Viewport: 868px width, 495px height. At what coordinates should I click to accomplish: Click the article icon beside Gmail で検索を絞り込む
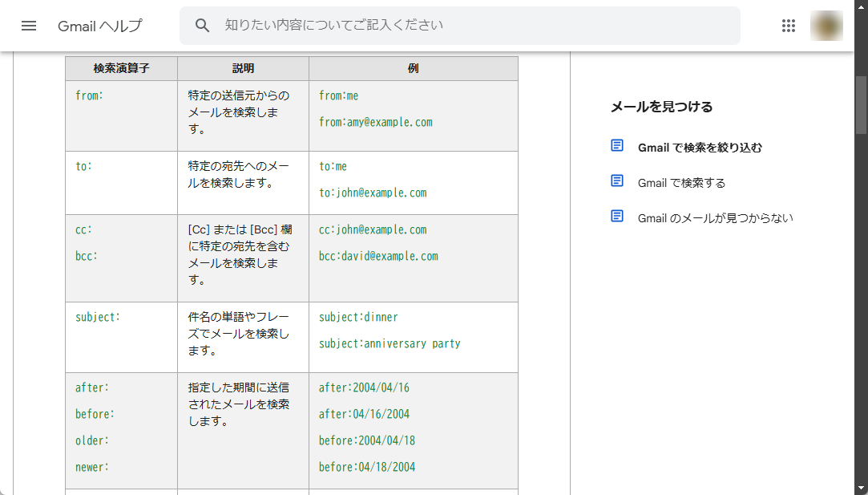[x=616, y=145]
